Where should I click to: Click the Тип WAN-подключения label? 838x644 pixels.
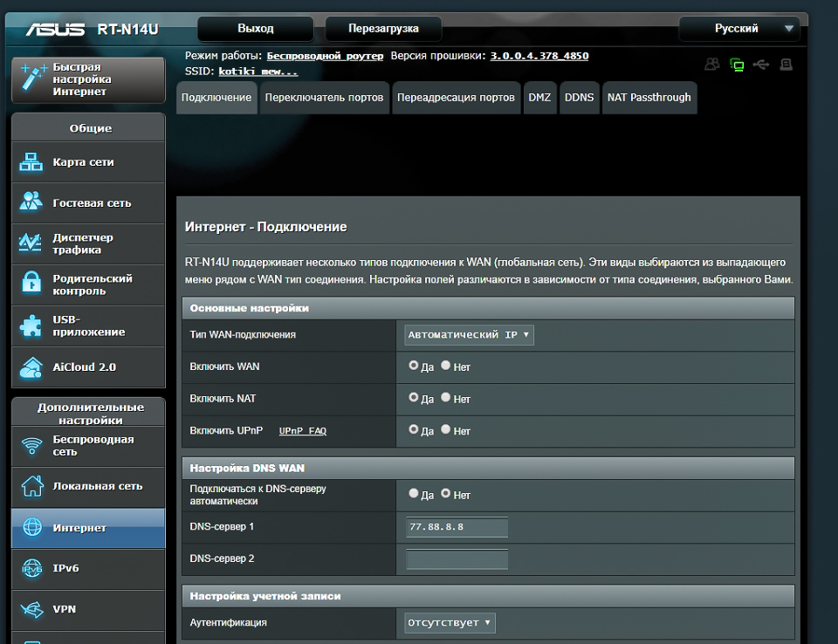click(243, 334)
